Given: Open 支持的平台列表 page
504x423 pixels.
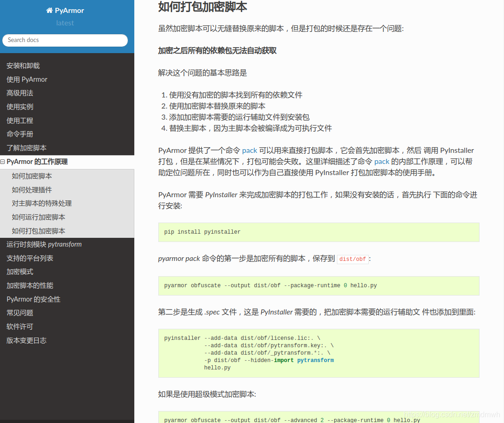Looking at the screenshot, I should tap(30, 258).
